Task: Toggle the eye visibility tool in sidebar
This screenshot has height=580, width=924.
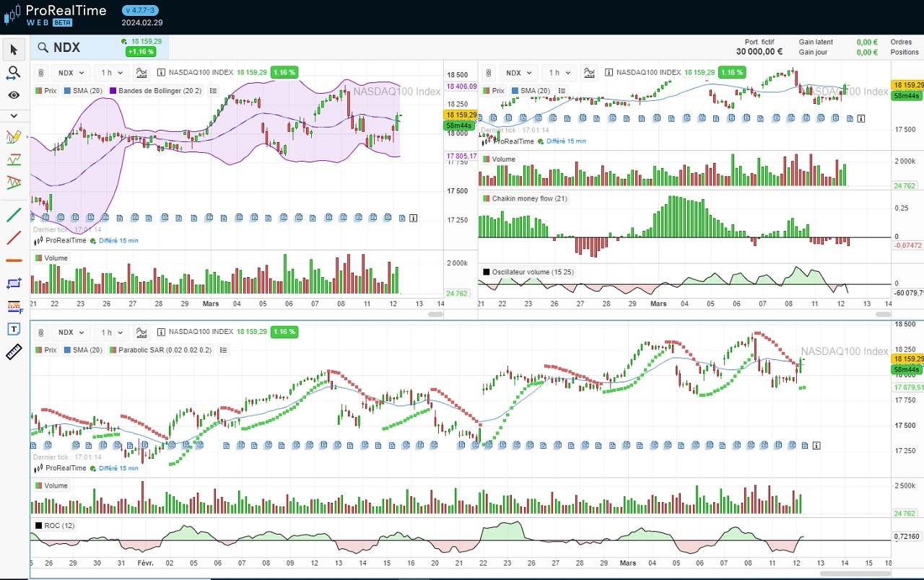Action: point(14,95)
